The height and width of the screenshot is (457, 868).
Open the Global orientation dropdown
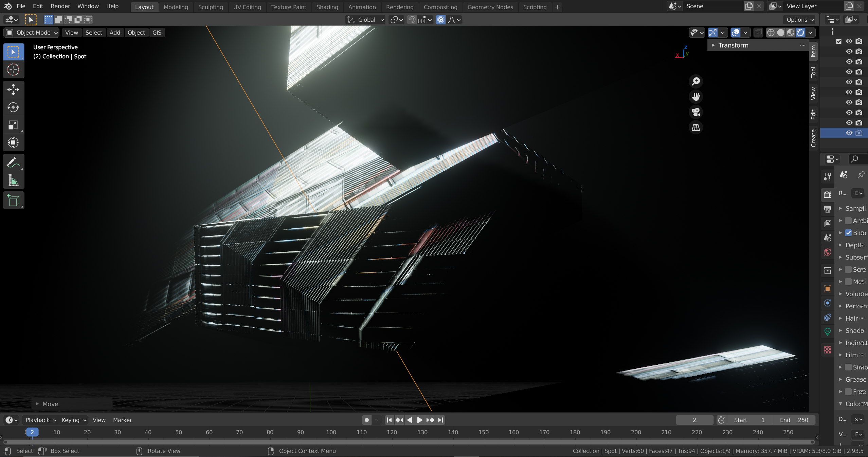(366, 20)
